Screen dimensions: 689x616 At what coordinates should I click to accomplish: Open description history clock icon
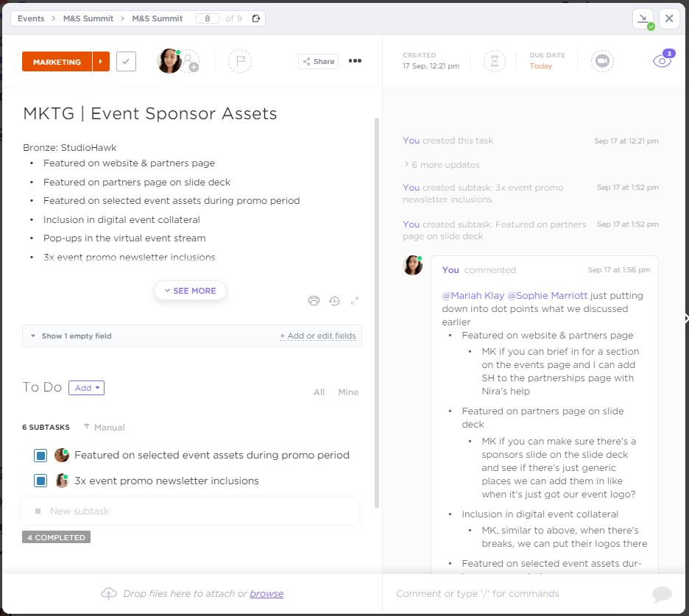pyautogui.click(x=334, y=300)
